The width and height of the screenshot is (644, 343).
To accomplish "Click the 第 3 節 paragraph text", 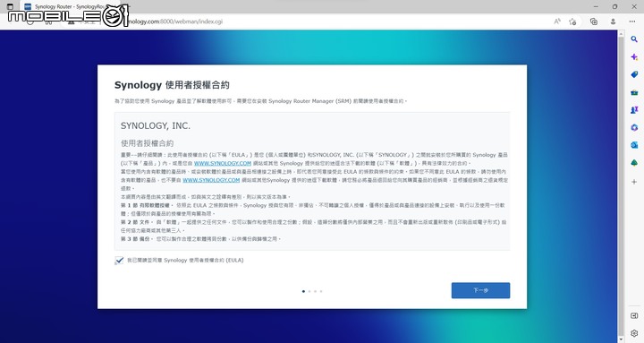I will [200, 238].
